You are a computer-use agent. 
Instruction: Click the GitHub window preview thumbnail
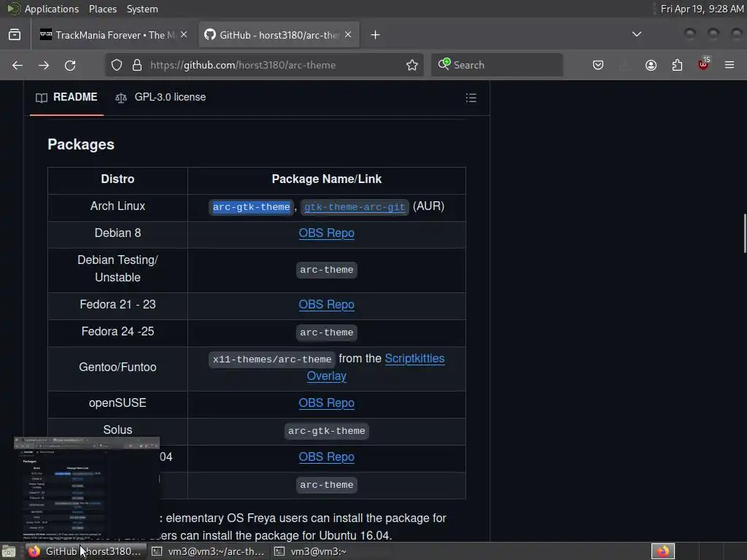pyautogui.click(x=86, y=488)
